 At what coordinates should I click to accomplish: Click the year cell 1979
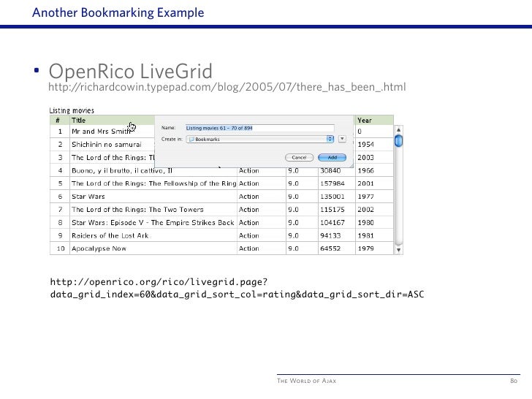(365, 248)
